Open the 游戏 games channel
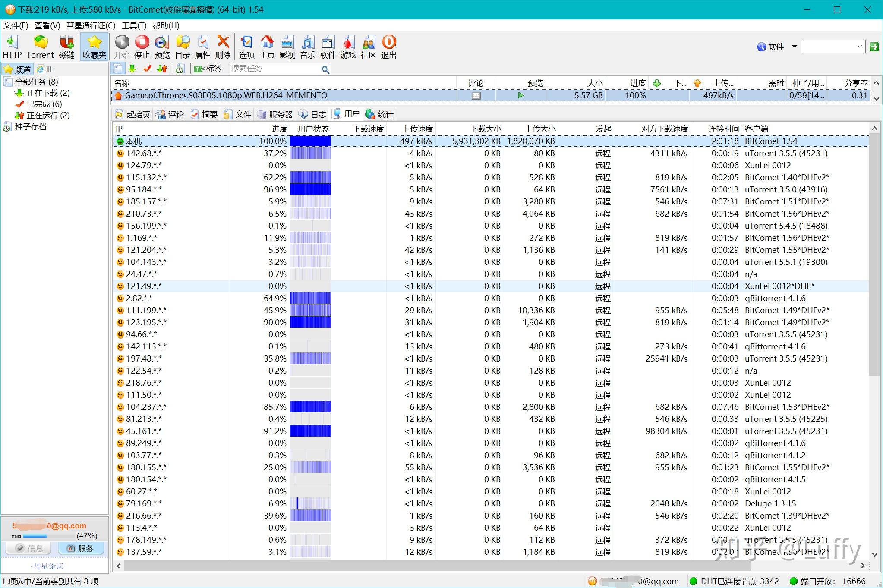The height and width of the screenshot is (588, 883). (348, 47)
